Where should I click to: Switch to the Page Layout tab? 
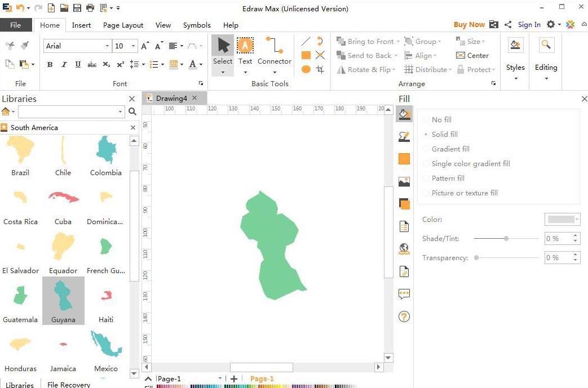[x=123, y=25]
